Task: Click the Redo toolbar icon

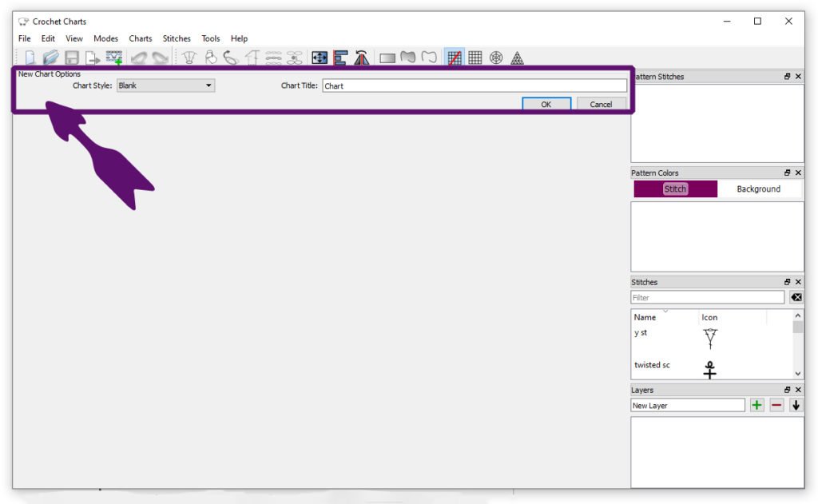Action: 160,58
